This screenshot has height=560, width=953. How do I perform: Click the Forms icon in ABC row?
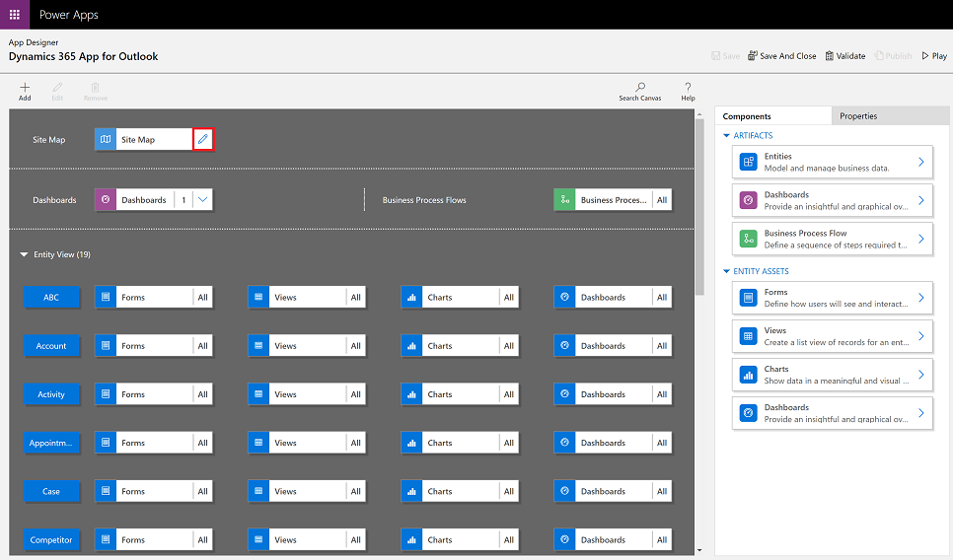pos(106,297)
